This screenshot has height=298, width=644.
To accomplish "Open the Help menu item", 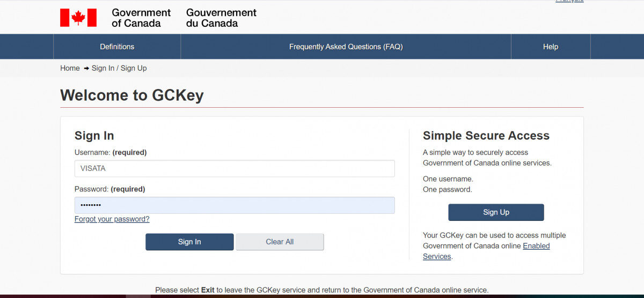I will 551,47.
